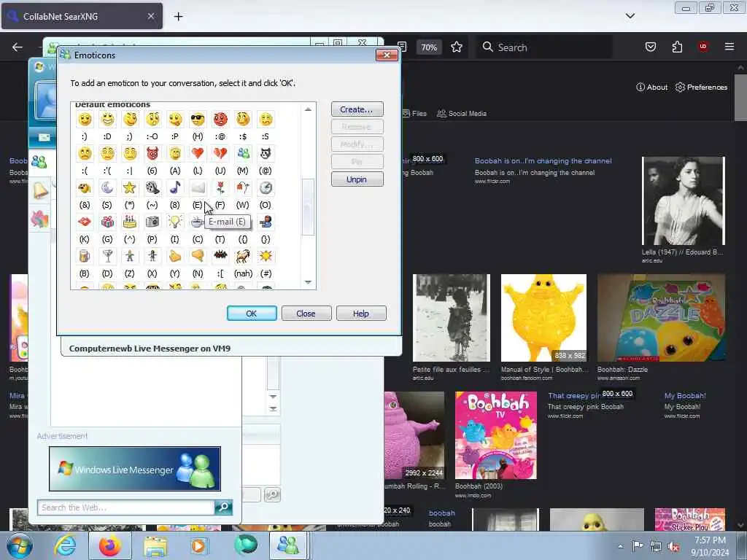Pick the open-mouthed :D emoticon

(108, 119)
